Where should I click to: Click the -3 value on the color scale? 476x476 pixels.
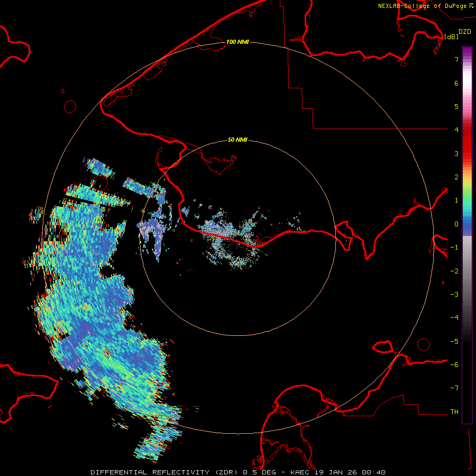click(x=454, y=295)
